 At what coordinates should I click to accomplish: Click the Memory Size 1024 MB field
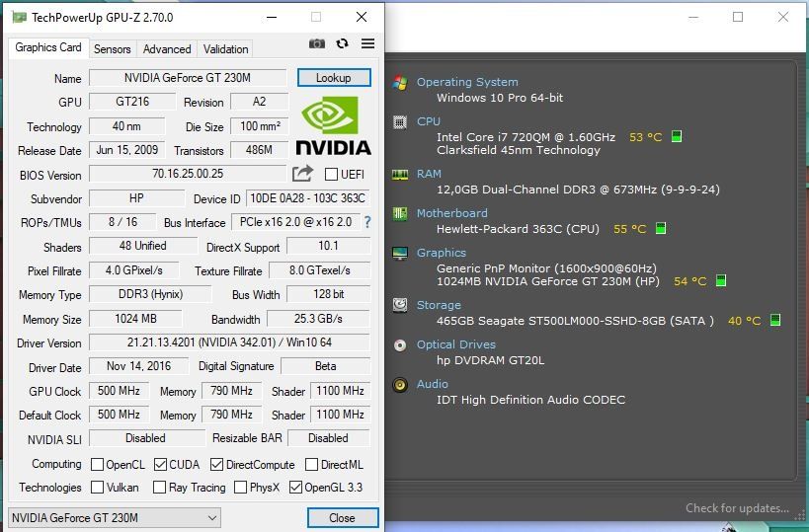[135, 319]
